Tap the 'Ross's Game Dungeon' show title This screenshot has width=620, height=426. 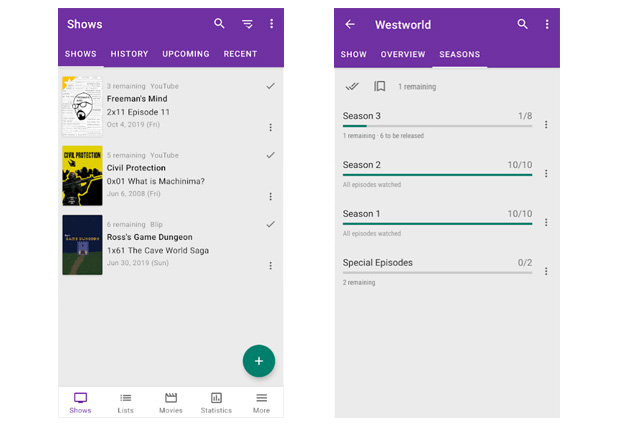click(149, 237)
